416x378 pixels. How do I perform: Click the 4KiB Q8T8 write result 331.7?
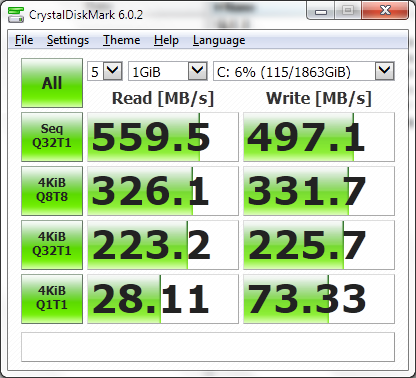click(319, 191)
